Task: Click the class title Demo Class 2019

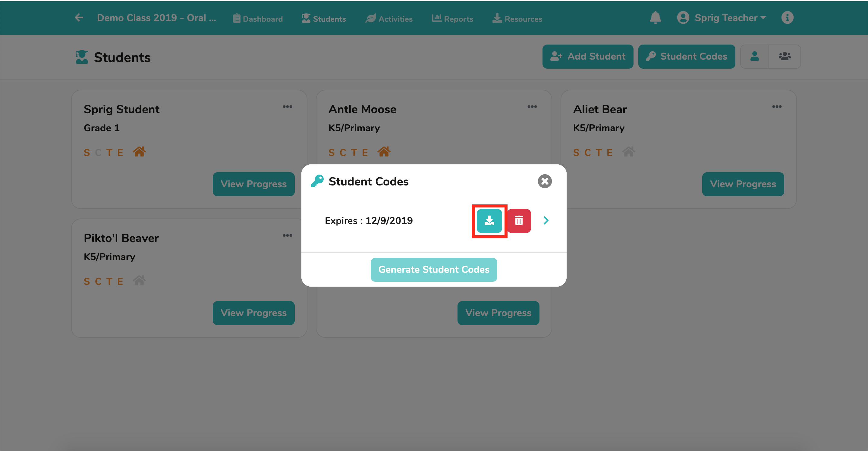Action: 156,17
